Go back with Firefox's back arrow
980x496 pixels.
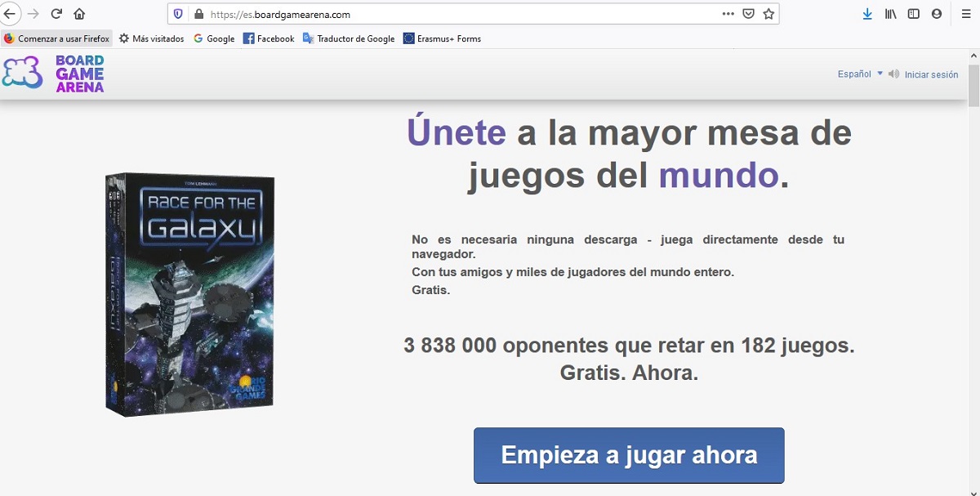[10, 14]
